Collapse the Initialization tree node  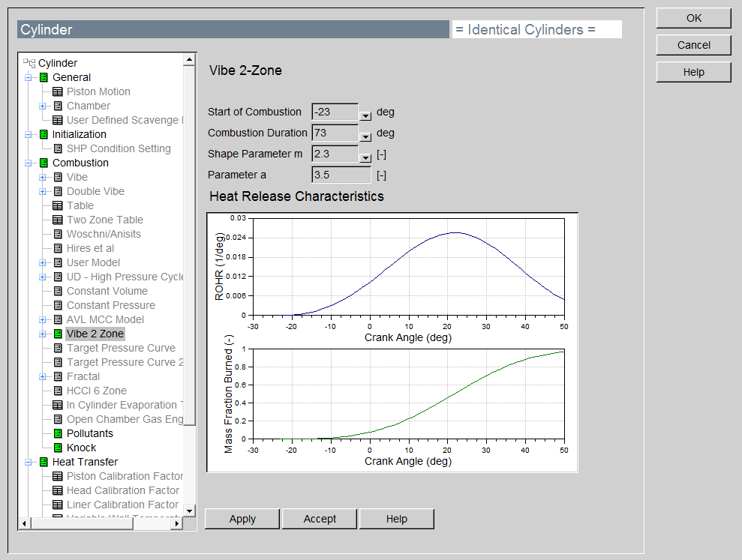coord(29,134)
